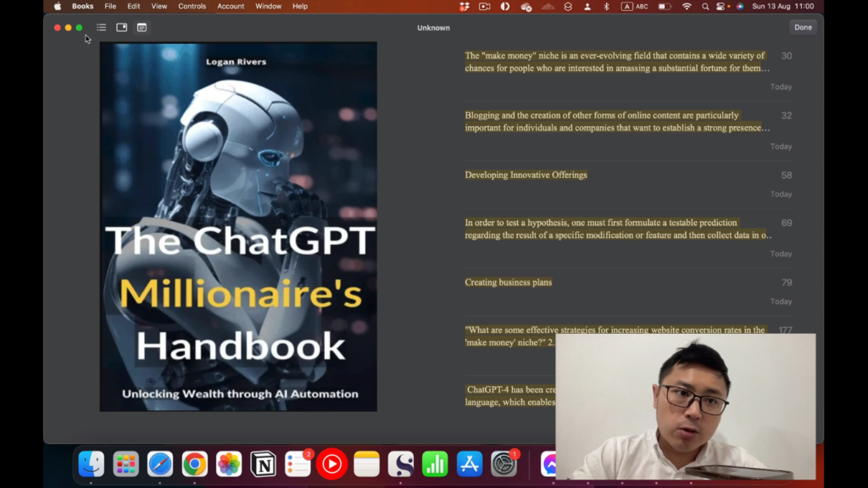Open Notion from the Dock
Screen dimensions: 868x488
point(263,463)
